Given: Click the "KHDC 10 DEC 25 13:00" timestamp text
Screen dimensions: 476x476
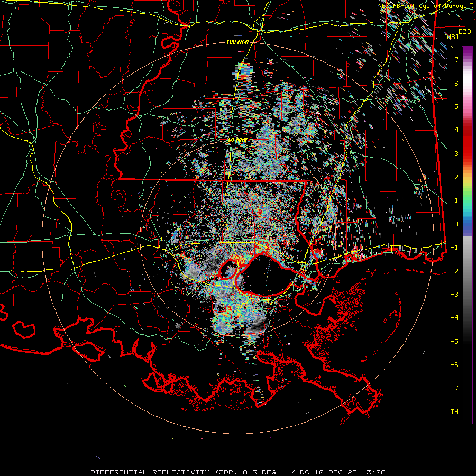Looking at the screenshot, I should [x=338, y=472].
